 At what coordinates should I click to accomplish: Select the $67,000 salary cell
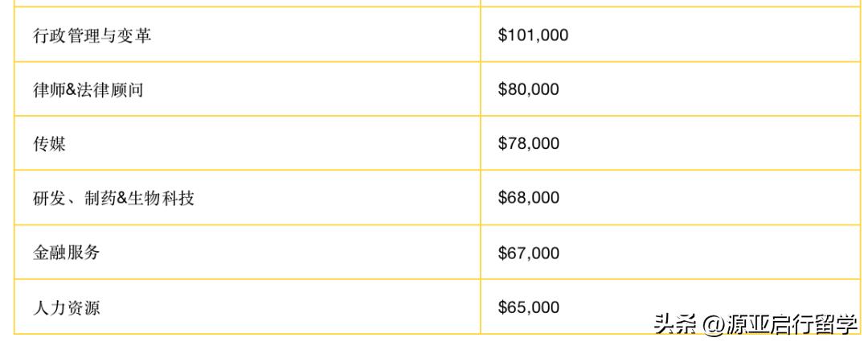528,253
